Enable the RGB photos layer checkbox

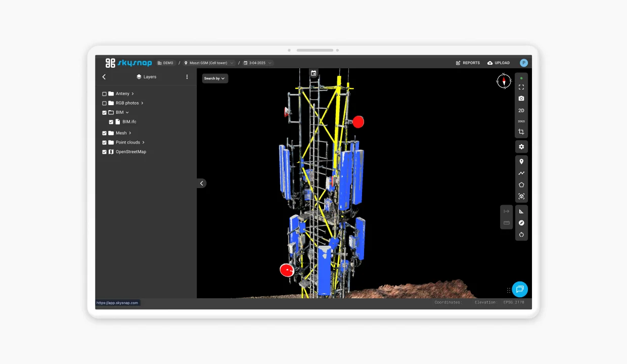click(x=105, y=103)
